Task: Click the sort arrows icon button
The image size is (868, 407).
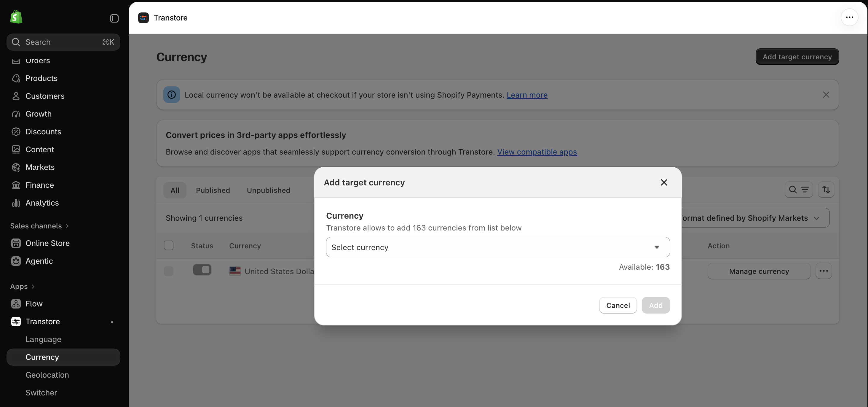Action: 826,190
